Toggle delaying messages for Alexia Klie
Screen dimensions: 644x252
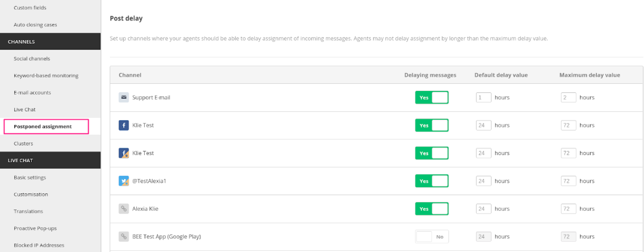point(432,209)
